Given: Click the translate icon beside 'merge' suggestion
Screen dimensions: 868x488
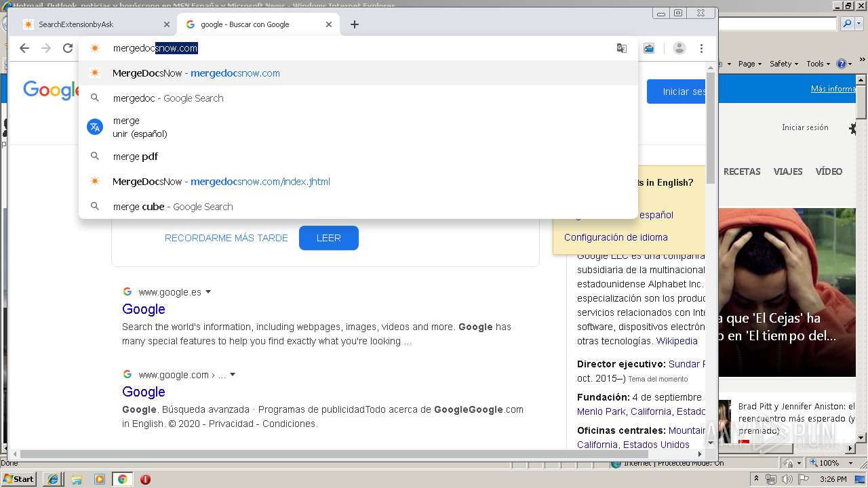Looking at the screenshot, I should click(x=95, y=127).
